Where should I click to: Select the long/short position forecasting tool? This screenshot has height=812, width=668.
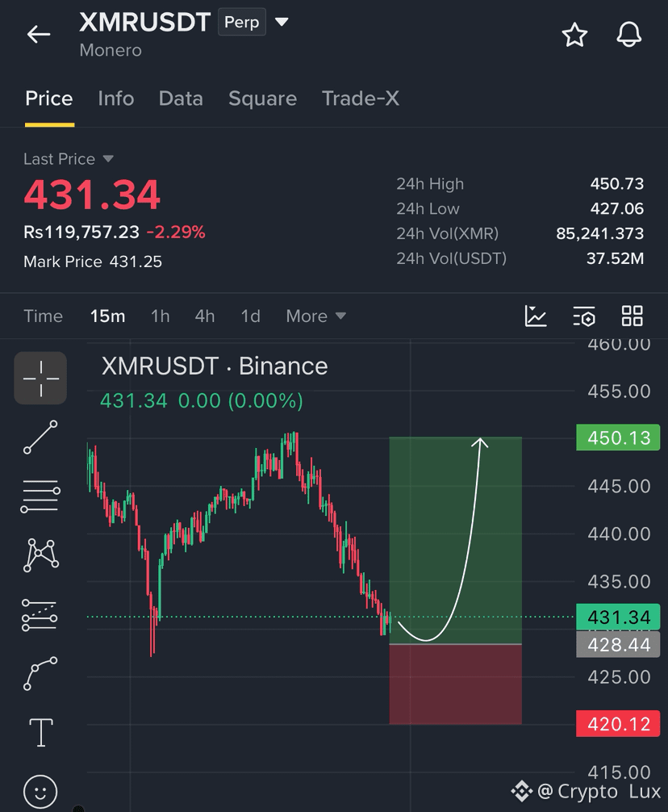tap(40, 615)
